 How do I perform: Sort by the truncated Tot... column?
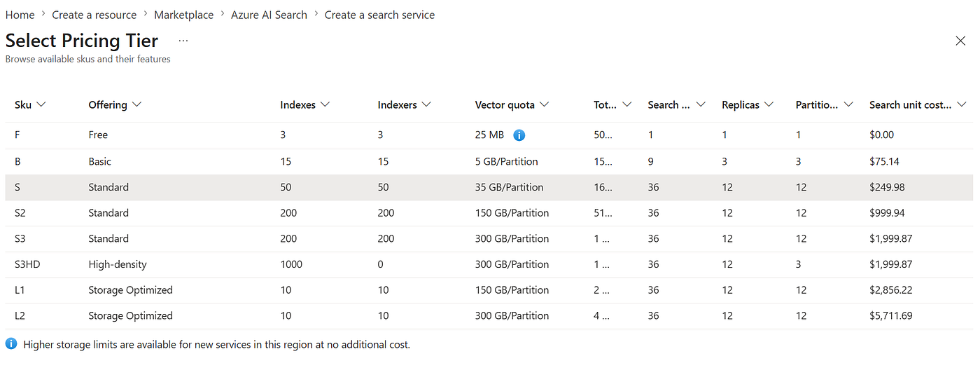tap(612, 104)
